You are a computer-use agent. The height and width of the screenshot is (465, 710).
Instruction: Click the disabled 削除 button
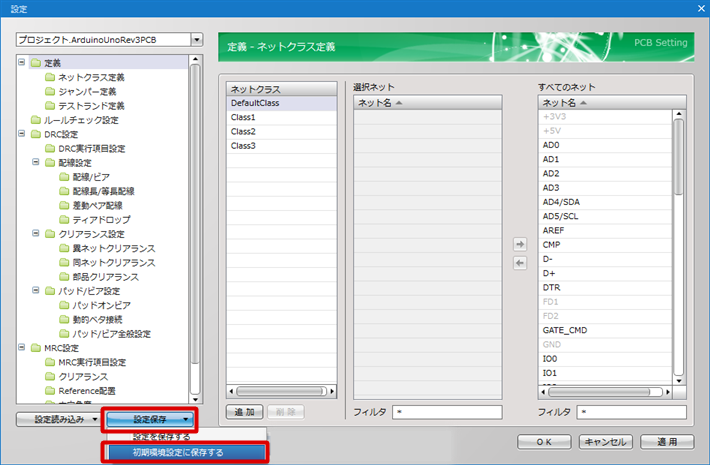click(286, 412)
